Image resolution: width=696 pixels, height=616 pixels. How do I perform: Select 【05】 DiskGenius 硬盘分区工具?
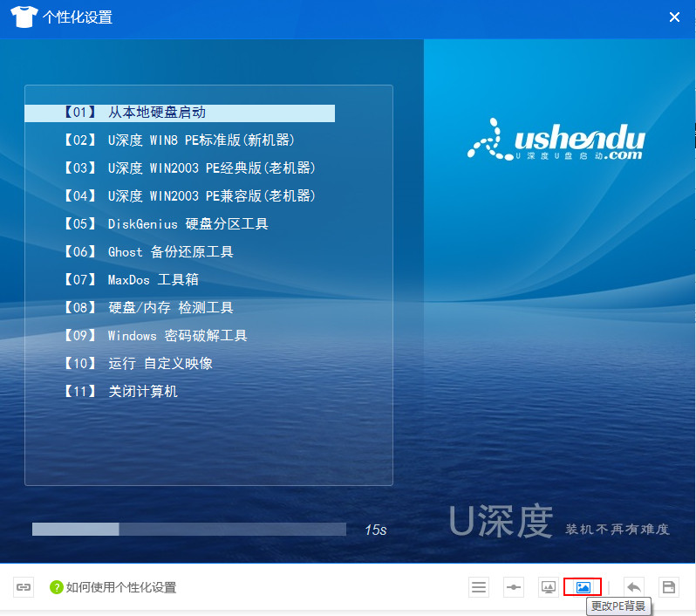166,224
